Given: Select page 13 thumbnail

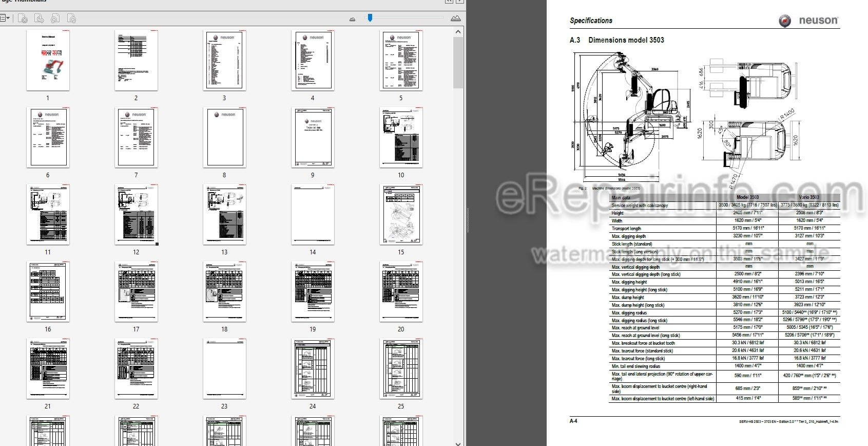Looking at the screenshot, I should [224, 215].
